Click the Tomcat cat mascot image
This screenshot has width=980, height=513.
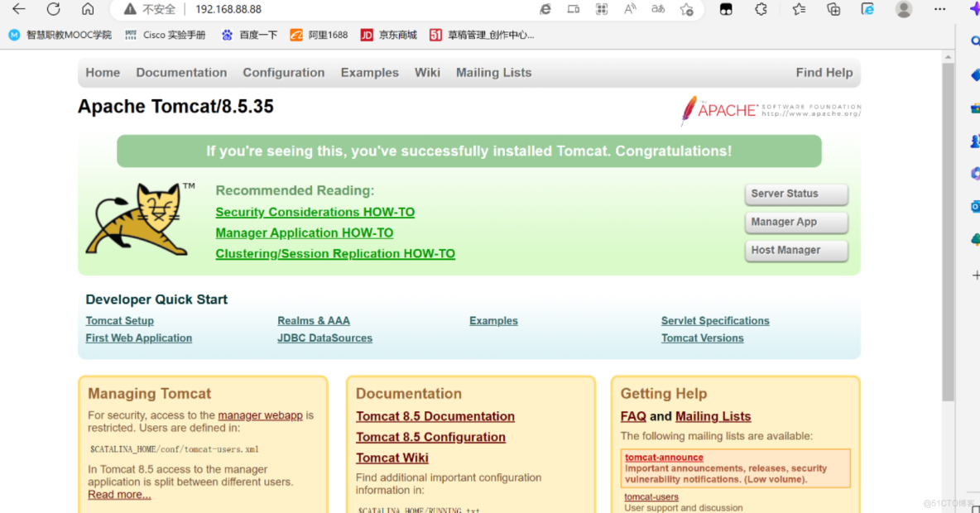pos(139,218)
